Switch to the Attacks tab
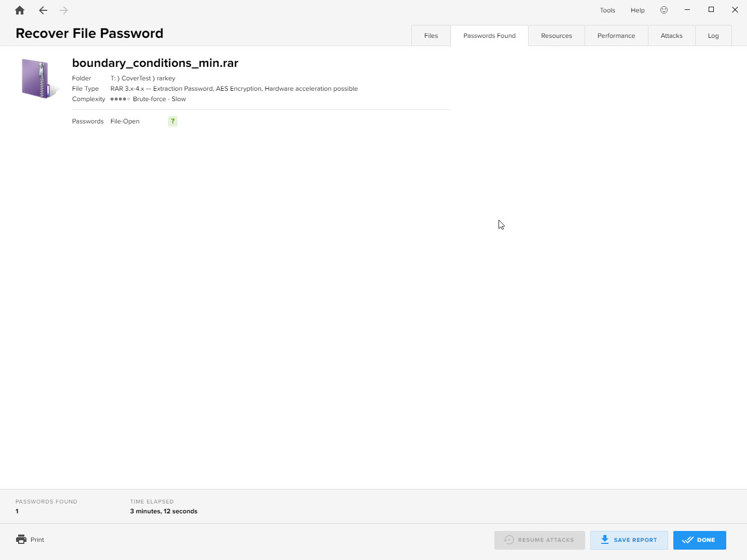 coord(671,36)
